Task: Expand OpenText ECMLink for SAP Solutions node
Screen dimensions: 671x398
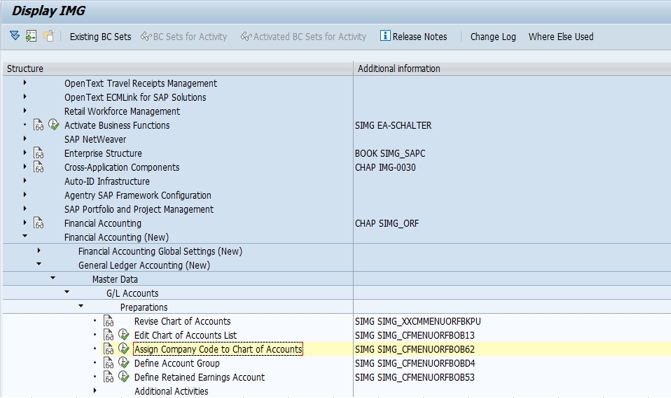Action: [25, 97]
